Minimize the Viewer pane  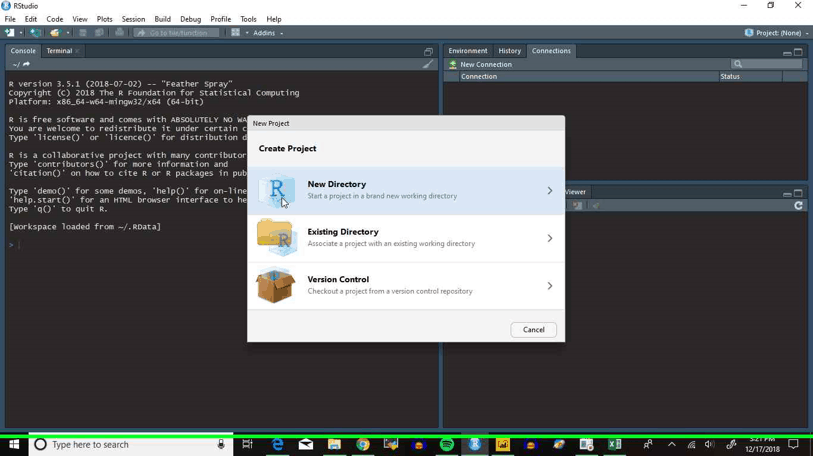787,193
